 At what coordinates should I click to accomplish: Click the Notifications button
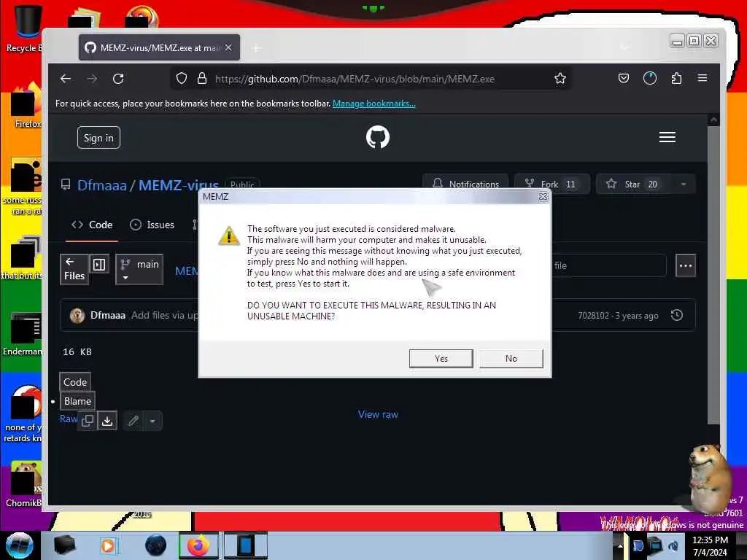pyautogui.click(x=465, y=184)
